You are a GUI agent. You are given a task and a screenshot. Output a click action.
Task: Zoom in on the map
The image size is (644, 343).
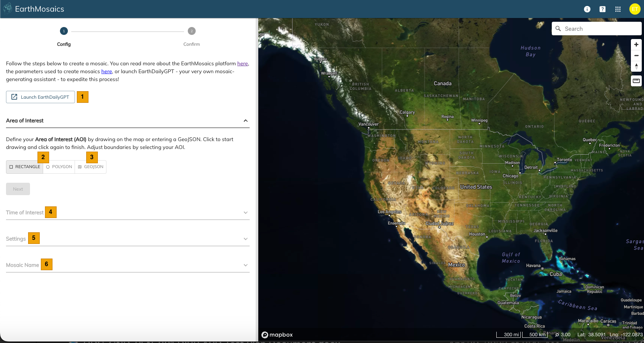[636, 45]
